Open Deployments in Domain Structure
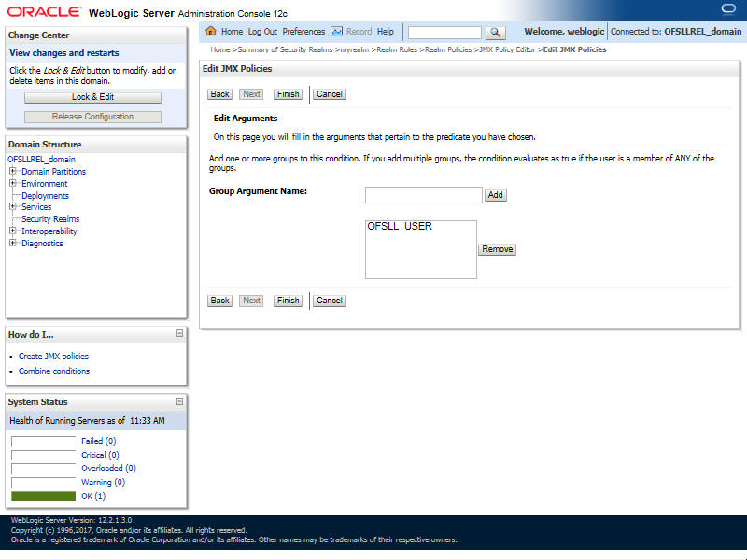The image size is (747, 560). tap(45, 196)
